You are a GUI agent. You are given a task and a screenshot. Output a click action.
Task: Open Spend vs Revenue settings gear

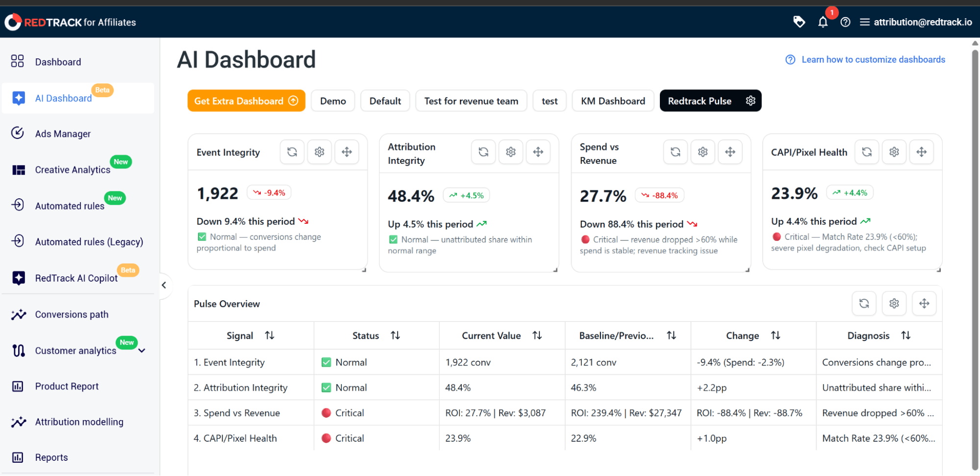tap(703, 152)
